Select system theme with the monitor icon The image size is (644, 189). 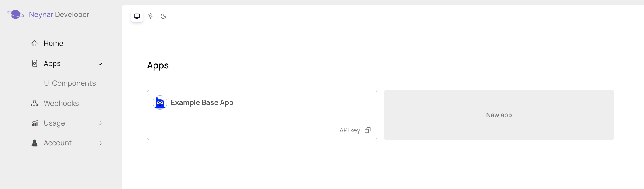[x=137, y=16]
